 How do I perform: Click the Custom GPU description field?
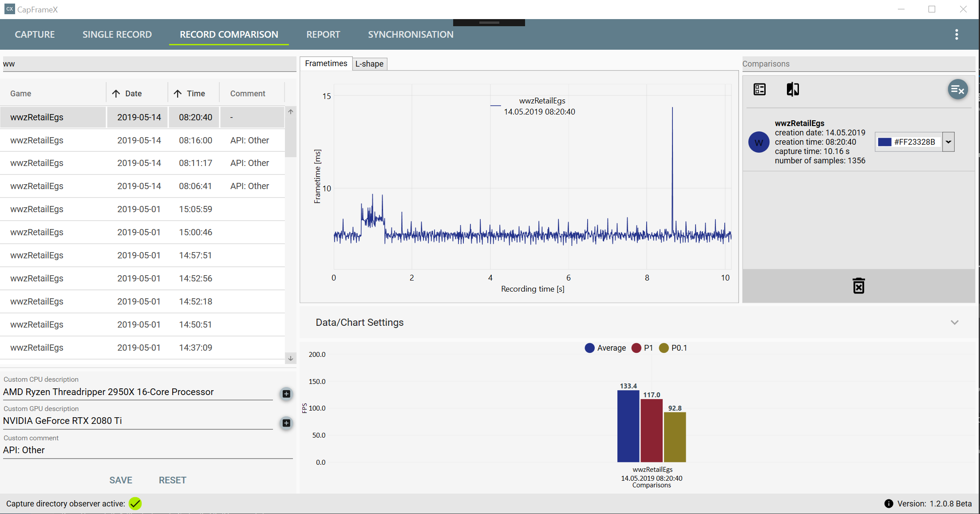[138, 421]
